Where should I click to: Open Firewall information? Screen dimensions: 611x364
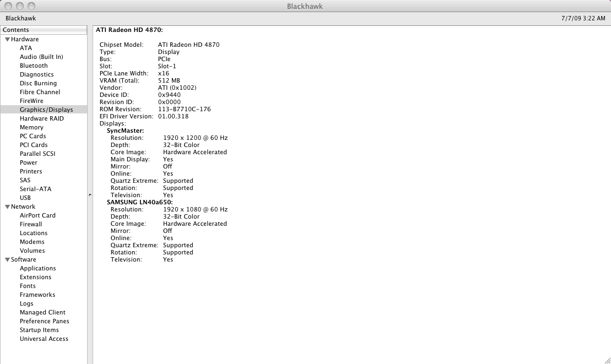pyautogui.click(x=31, y=224)
